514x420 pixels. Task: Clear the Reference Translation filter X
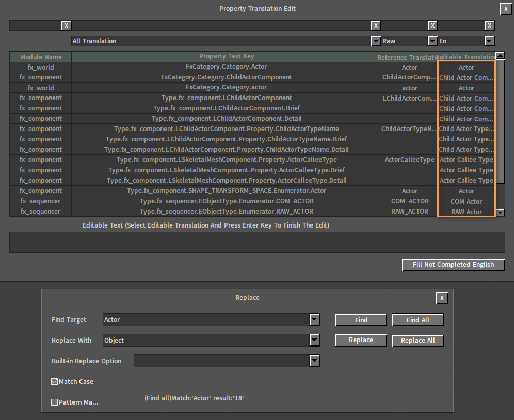point(432,25)
